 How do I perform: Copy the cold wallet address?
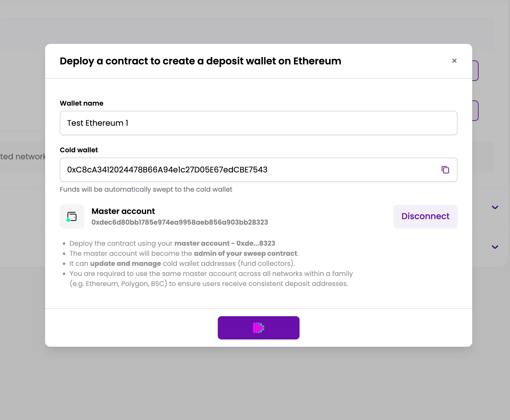coord(445,170)
